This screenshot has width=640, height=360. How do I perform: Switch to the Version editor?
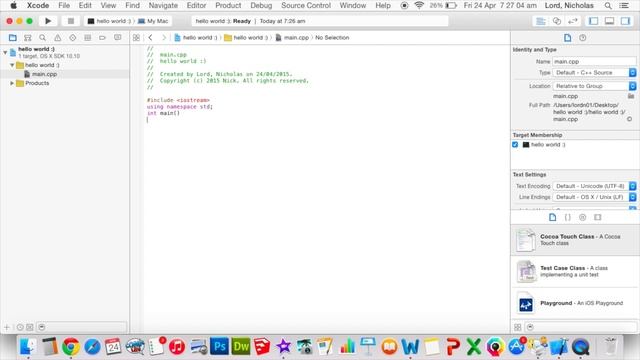(573, 21)
